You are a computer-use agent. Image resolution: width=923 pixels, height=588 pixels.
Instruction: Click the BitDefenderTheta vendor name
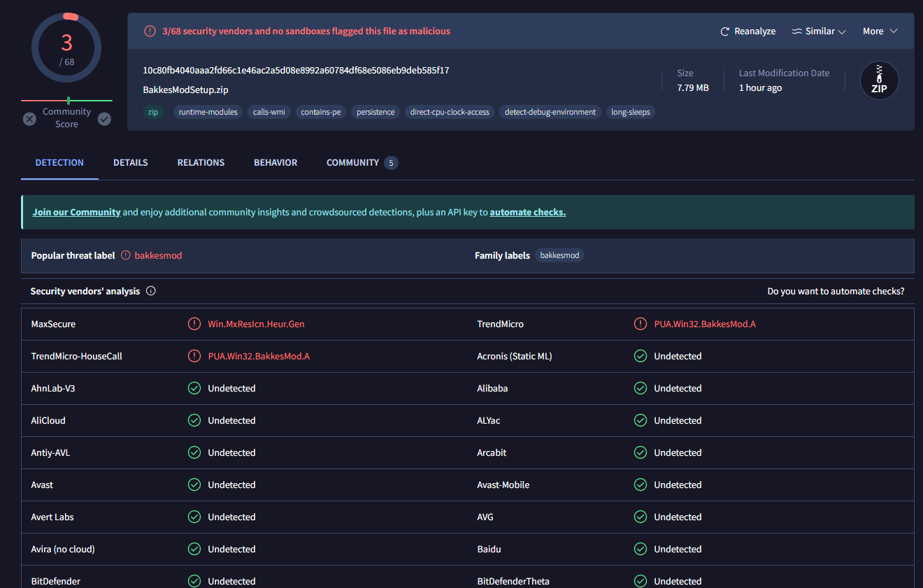coord(513,581)
